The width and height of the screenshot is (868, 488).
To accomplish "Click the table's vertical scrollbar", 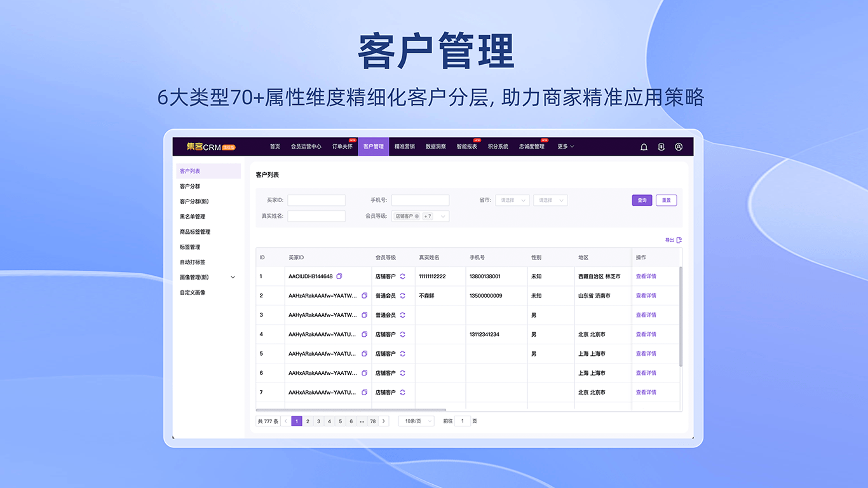I will [x=681, y=316].
